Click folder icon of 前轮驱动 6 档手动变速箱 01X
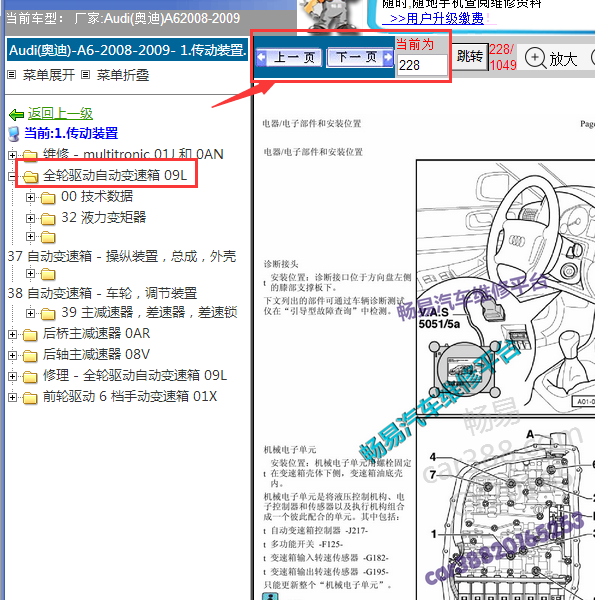 click(30, 398)
